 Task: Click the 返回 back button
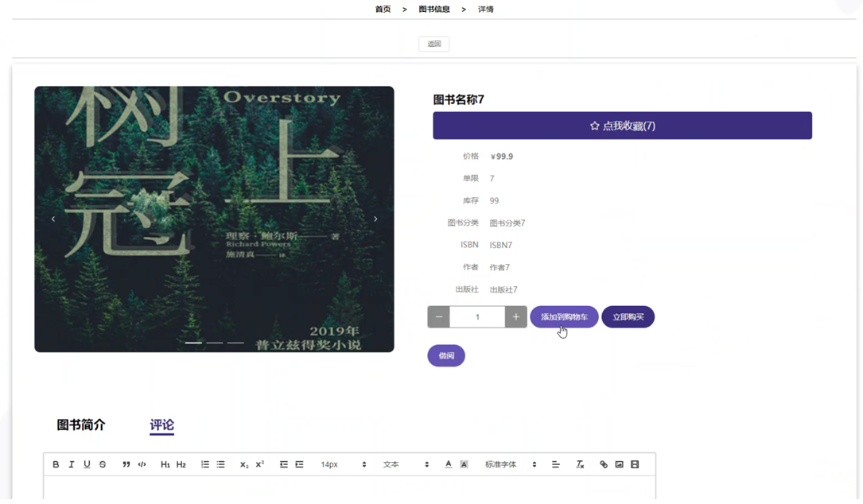click(434, 44)
